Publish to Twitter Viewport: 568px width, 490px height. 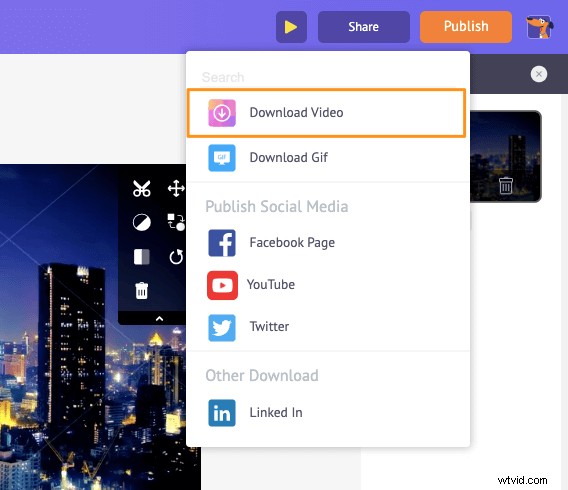pyautogui.click(x=328, y=327)
